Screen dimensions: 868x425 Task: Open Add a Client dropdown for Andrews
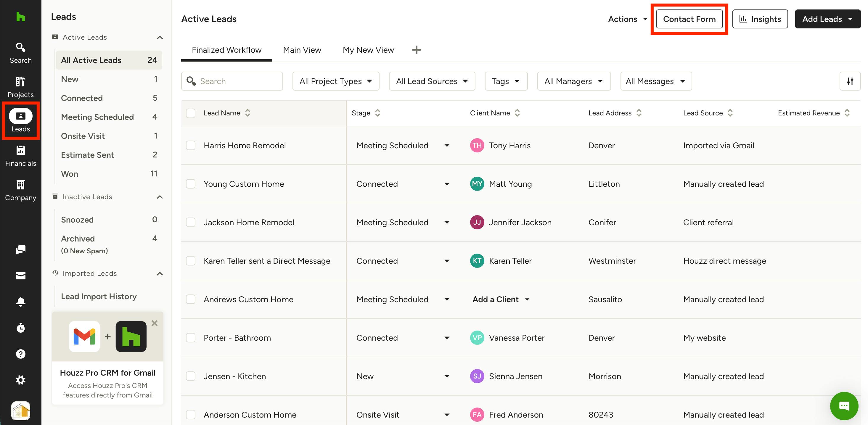pyautogui.click(x=501, y=300)
